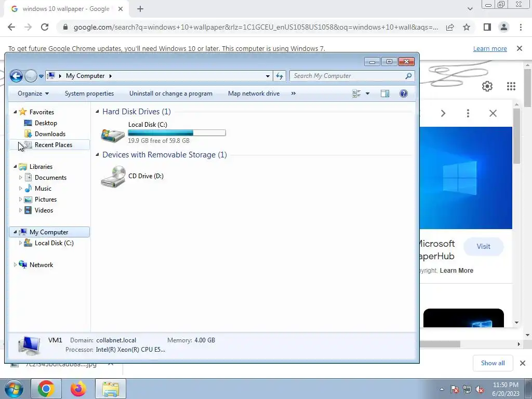532x399 pixels.
Task: Go to next image in preview panel
Action: click(x=443, y=113)
